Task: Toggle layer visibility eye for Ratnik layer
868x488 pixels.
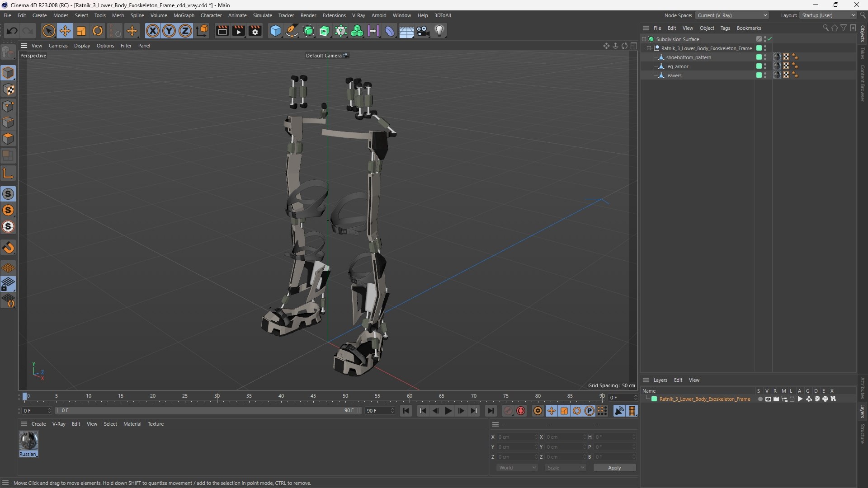Action: tap(768, 399)
